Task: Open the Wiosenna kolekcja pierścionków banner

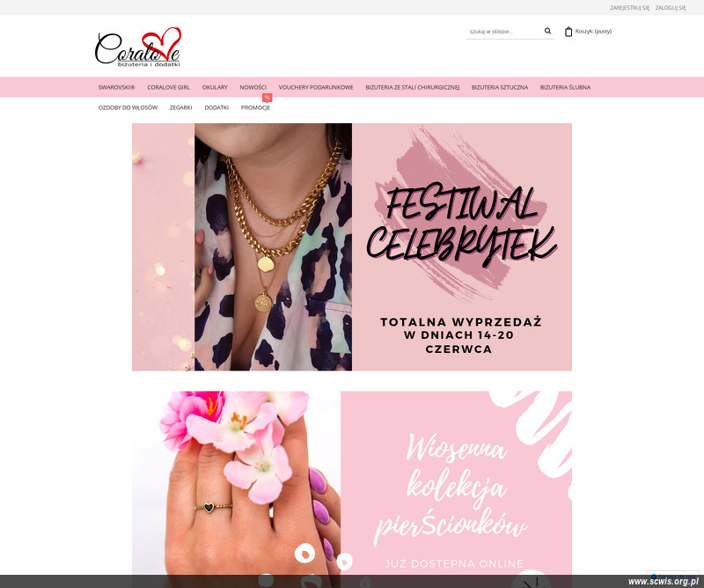Action: [x=351, y=483]
